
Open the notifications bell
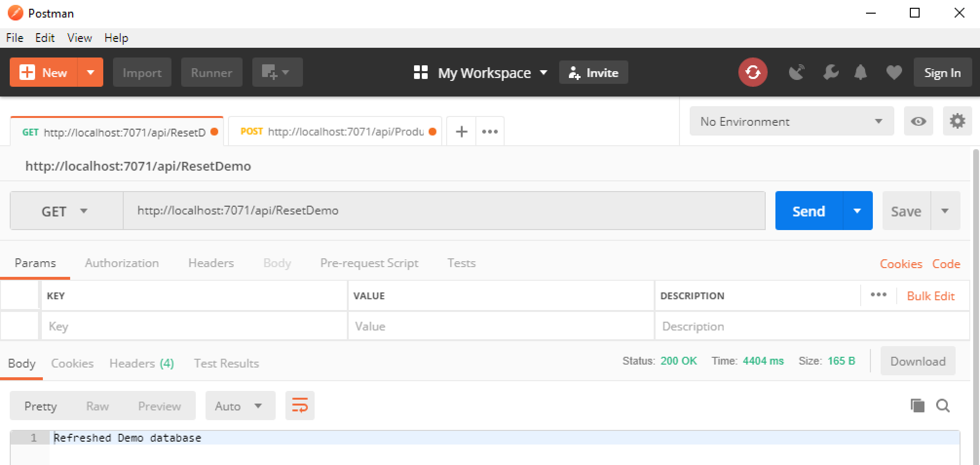tap(861, 73)
